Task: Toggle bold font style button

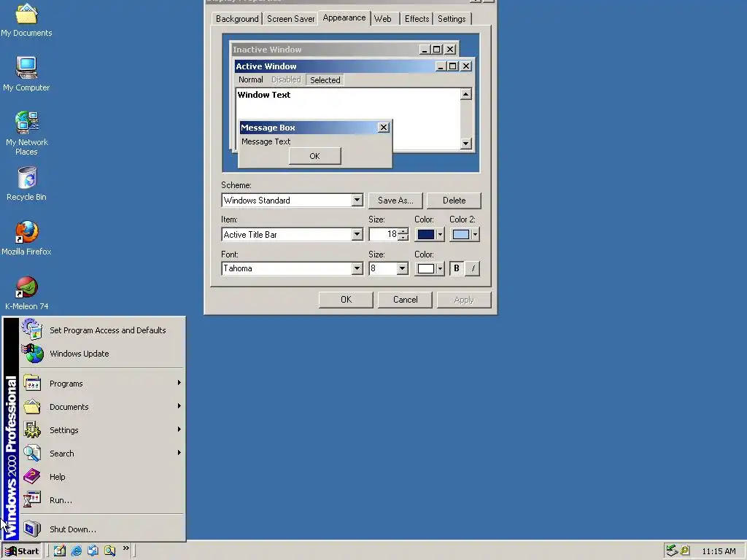Action: [x=457, y=268]
